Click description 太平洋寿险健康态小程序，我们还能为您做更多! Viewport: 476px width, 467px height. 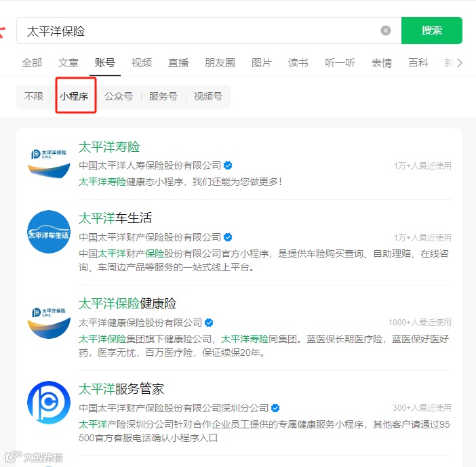180,182
